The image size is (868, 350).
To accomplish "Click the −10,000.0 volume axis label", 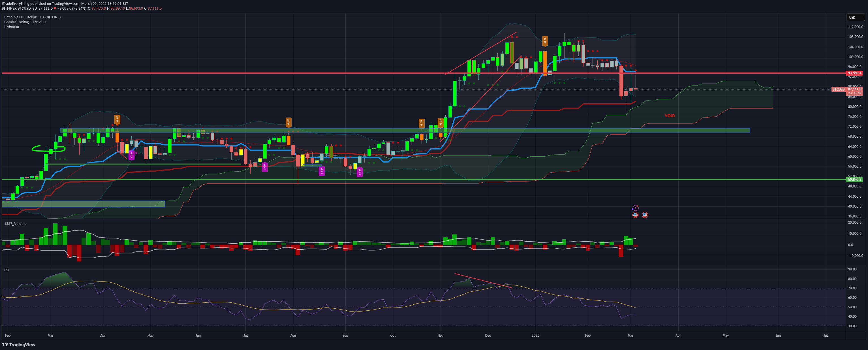I will (x=856, y=256).
